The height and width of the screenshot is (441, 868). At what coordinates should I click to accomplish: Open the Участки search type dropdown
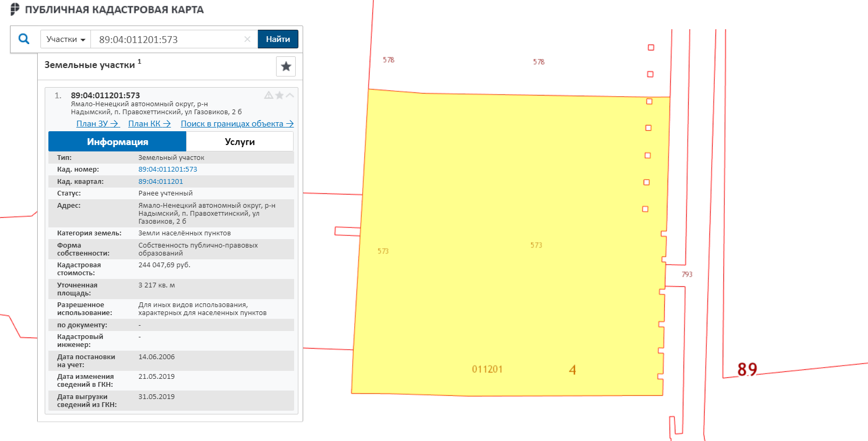click(x=65, y=39)
